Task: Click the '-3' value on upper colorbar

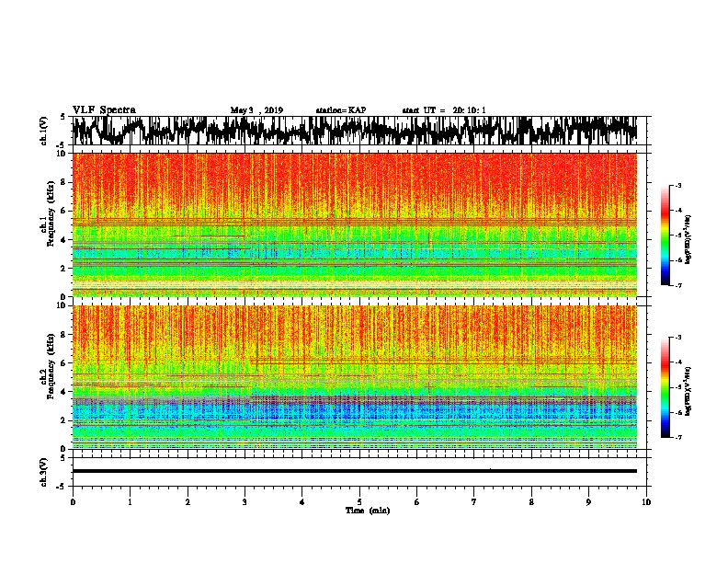Action: [x=677, y=185]
